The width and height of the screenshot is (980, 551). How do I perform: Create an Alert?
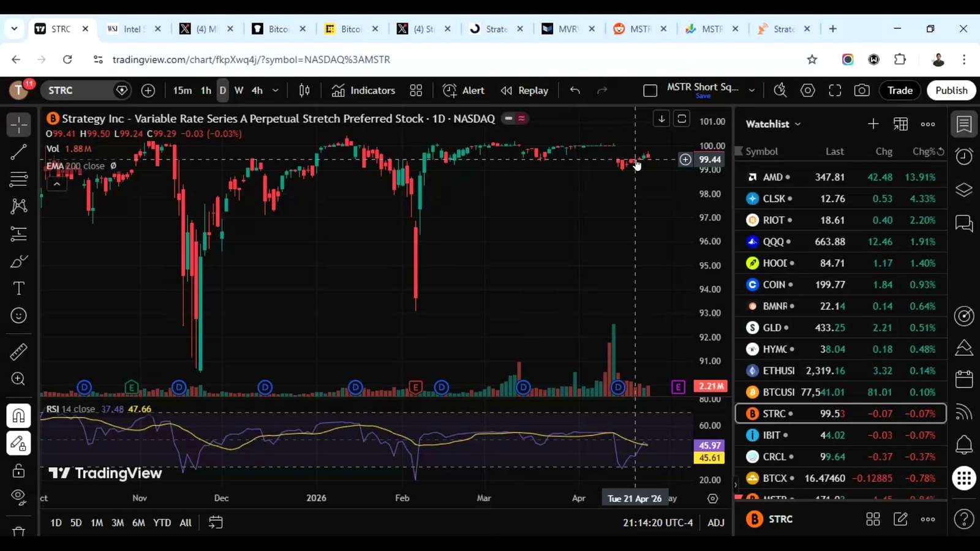(x=464, y=91)
